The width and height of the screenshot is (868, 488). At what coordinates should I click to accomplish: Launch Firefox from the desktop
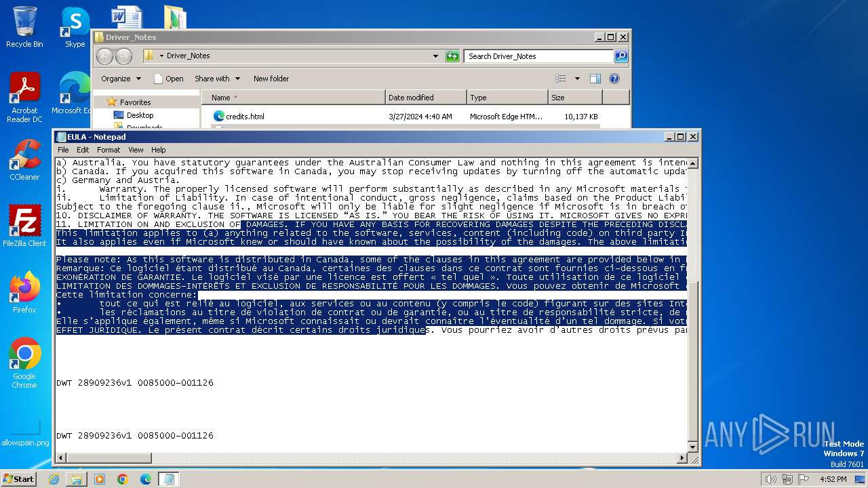pyautogui.click(x=24, y=292)
